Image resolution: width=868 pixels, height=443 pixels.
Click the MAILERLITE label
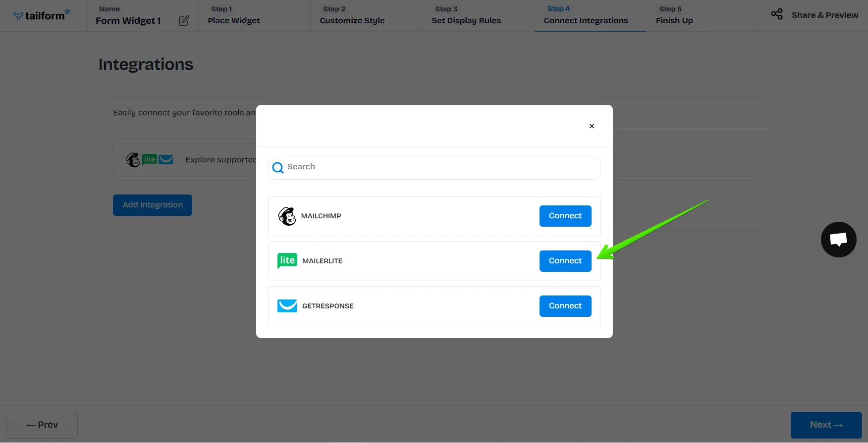[322, 261]
